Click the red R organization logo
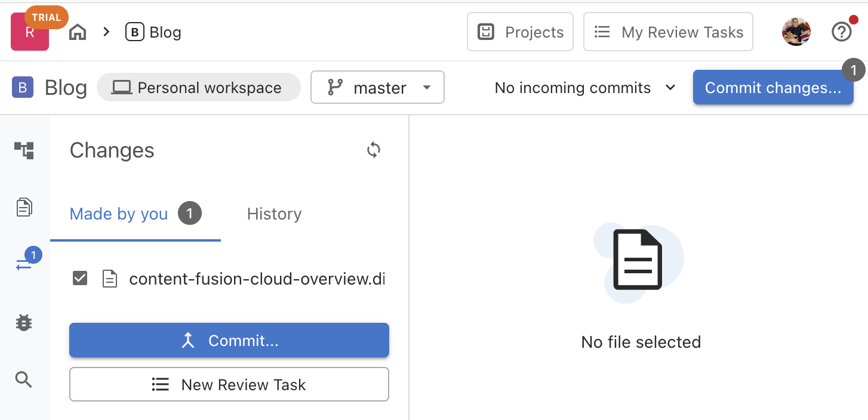Viewport: 868px width, 420px height. click(x=29, y=33)
